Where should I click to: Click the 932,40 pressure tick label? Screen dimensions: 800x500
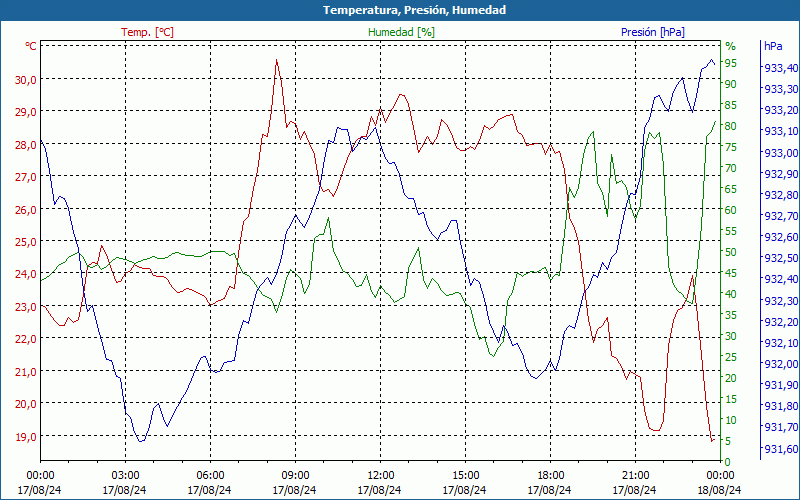pos(781,279)
